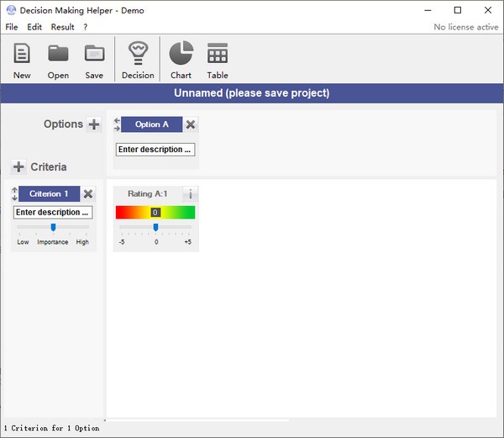Adjust the Rating A:1 slider handle
This screenshot has width=504, height=438.
(x=155, y=227)
